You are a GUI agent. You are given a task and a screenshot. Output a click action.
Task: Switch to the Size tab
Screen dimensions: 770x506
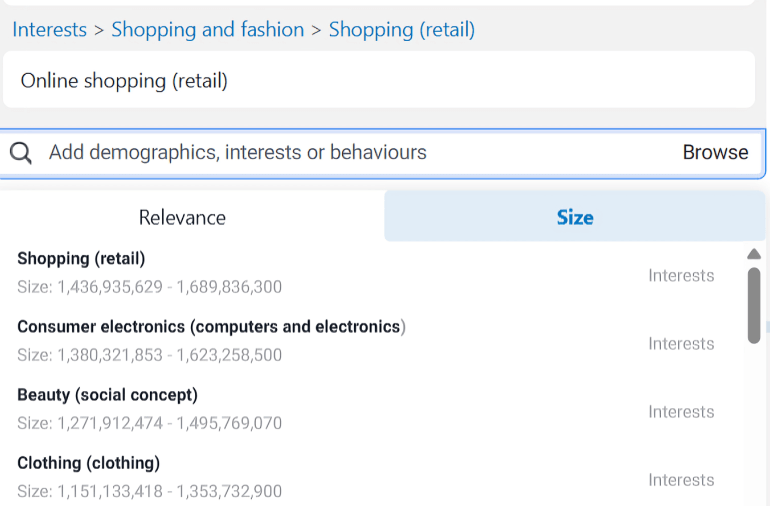click(575, 217)
